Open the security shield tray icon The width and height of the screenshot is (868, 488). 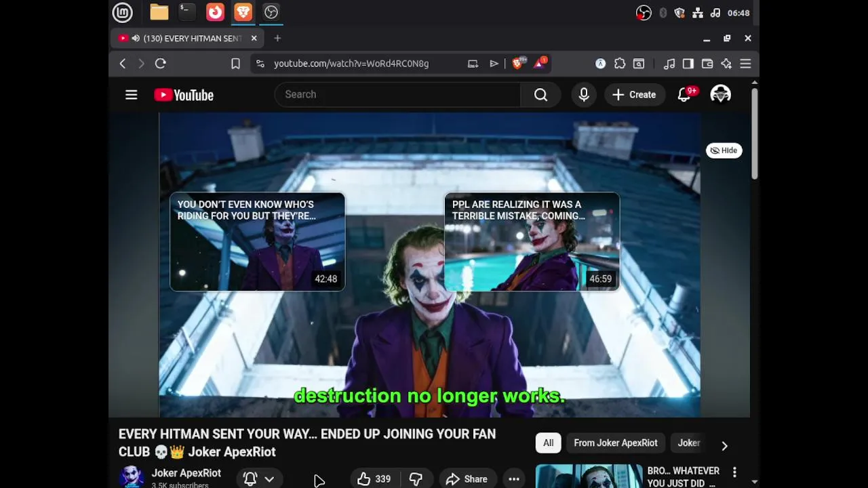tap(679, 13)
